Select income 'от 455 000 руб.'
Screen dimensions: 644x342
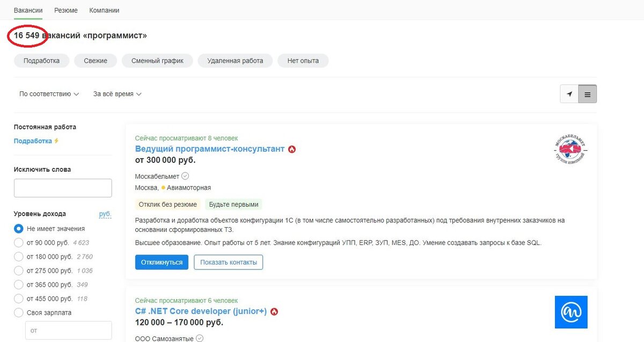(19, 299)
